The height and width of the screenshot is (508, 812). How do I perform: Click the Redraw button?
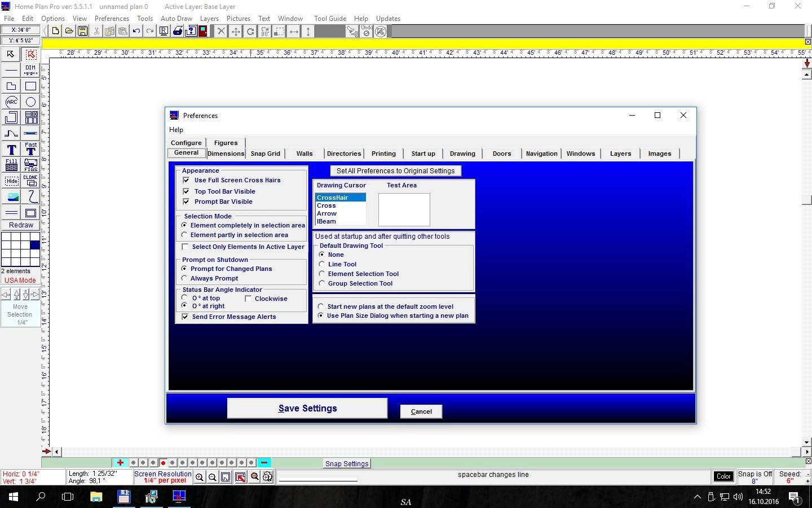[21, 225]
